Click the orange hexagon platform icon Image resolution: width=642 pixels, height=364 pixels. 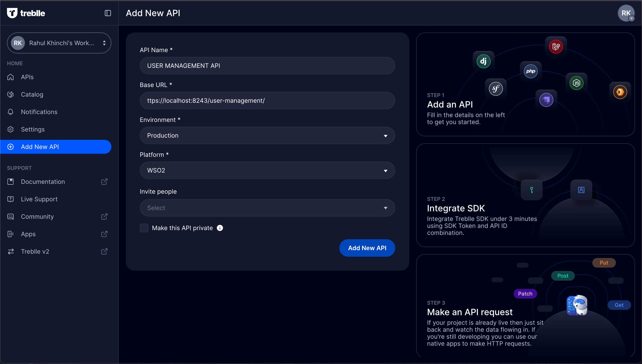620,92
